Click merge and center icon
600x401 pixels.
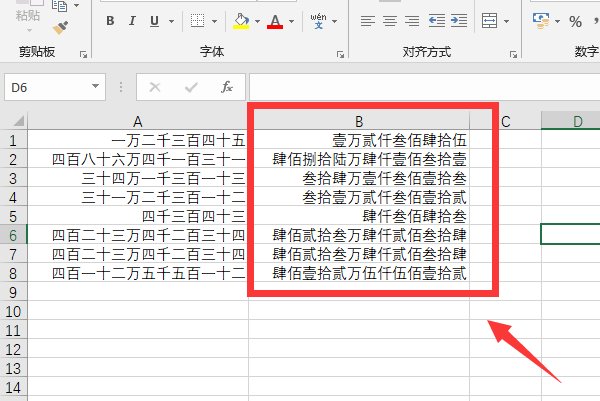[489, 21]
